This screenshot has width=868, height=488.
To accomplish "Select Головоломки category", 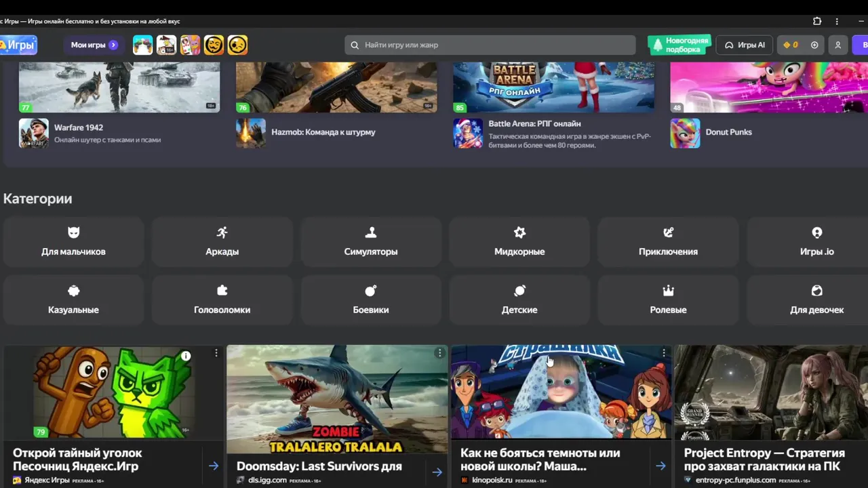I will 222,300.
